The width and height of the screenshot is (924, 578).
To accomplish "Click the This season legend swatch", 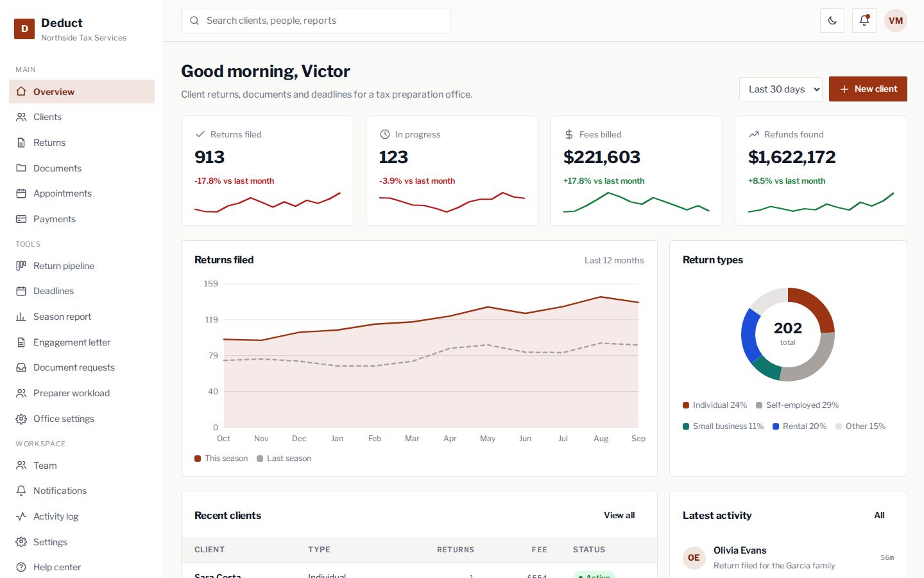I will pos(198,459).
